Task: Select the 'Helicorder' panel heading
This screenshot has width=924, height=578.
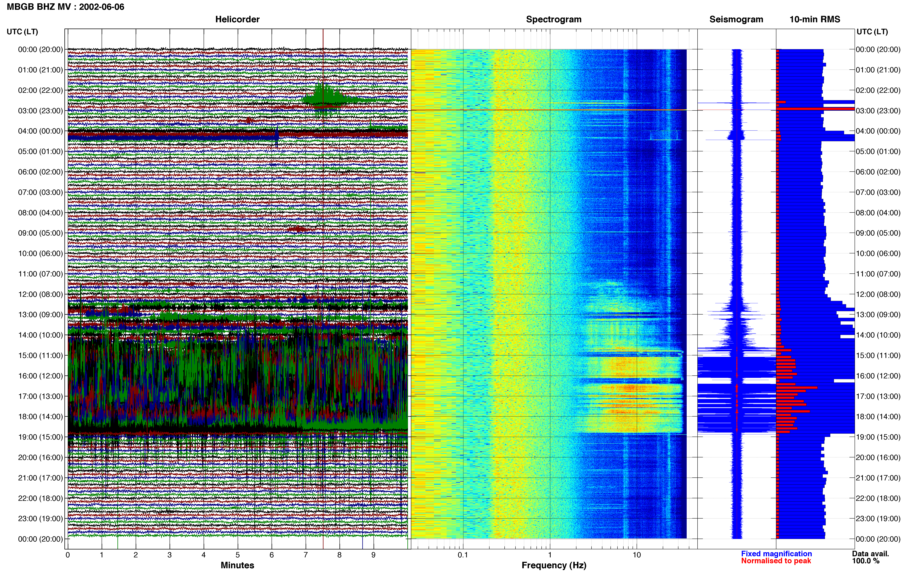Action: point(237,19)
